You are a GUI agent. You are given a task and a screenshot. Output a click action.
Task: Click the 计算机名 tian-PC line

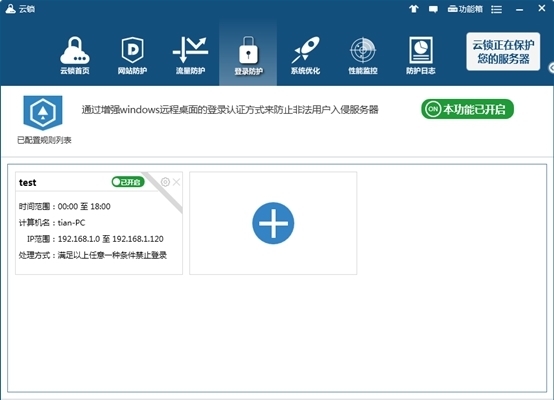[x=52, y=223]
